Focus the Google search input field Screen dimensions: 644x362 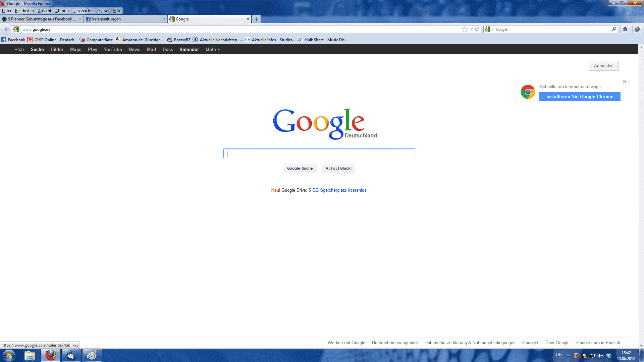point(319,153)
